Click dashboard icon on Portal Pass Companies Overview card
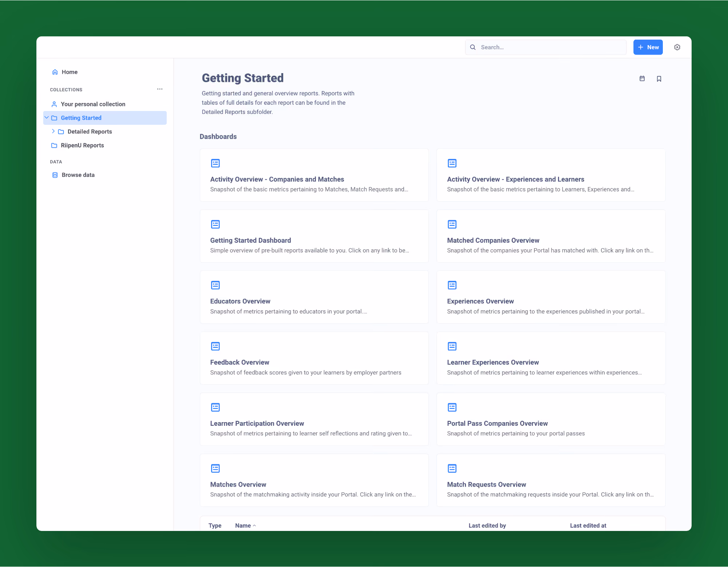Image resolution: width=728 pixels, height=567 pixels. point(452,408)
